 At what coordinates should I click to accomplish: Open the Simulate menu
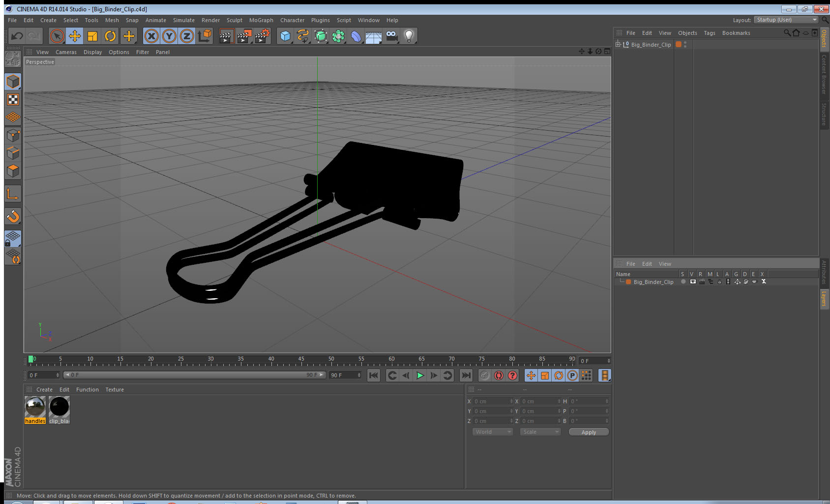[x=184, y=20]
